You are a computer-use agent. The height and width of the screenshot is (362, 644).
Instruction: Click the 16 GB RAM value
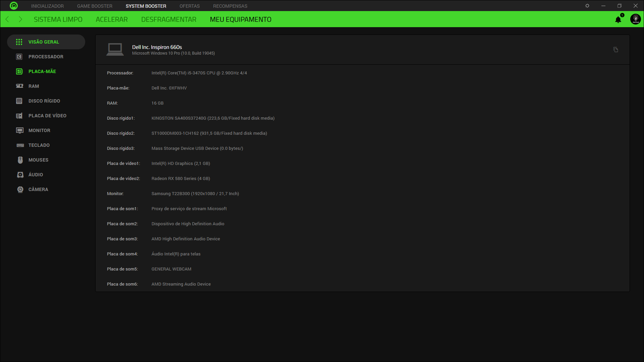157,103
